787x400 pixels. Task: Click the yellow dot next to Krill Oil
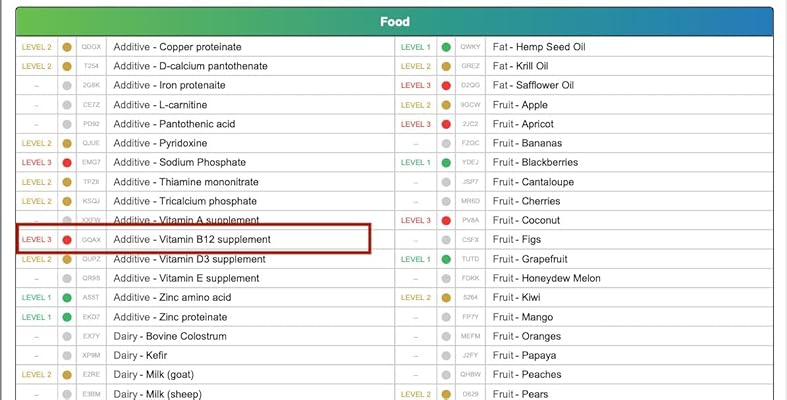pyautogui.click(x=446, y=66)
